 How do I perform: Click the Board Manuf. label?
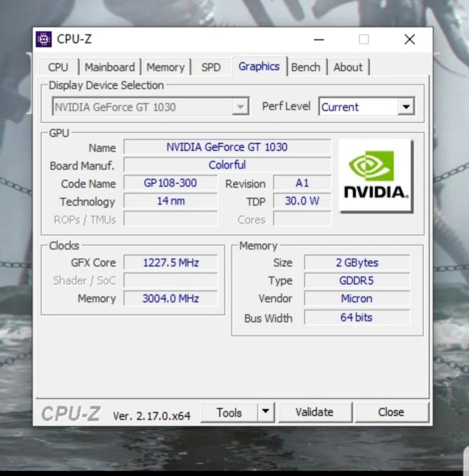point(82,165)
